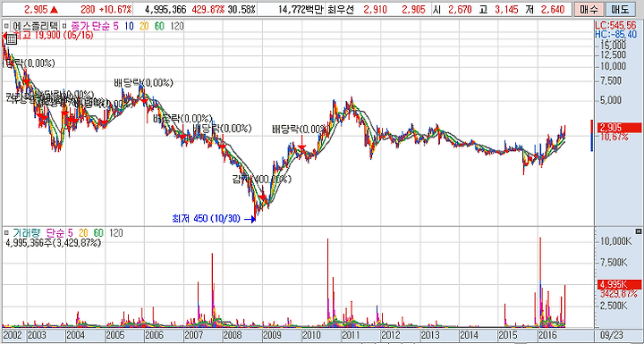The image size is (644, 344).
Task: Toggle the checkbox before 거래량 label
Action: 5,233
